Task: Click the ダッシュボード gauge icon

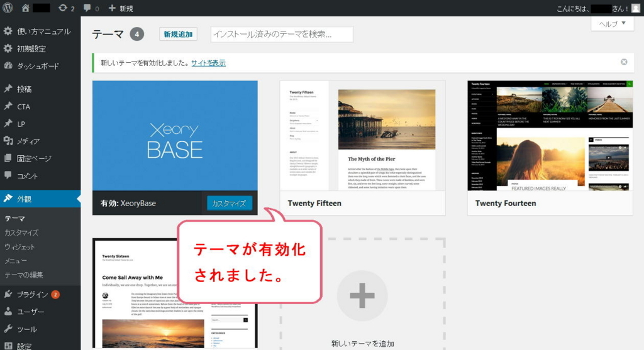Action: tap(8, 65)
